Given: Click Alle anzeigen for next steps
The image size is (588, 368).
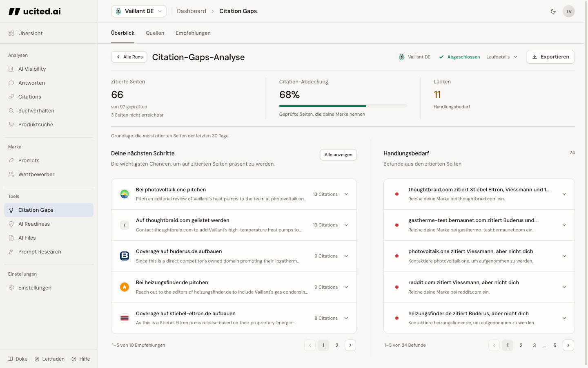Looking at the screenshot, I should tap(339, 155).
